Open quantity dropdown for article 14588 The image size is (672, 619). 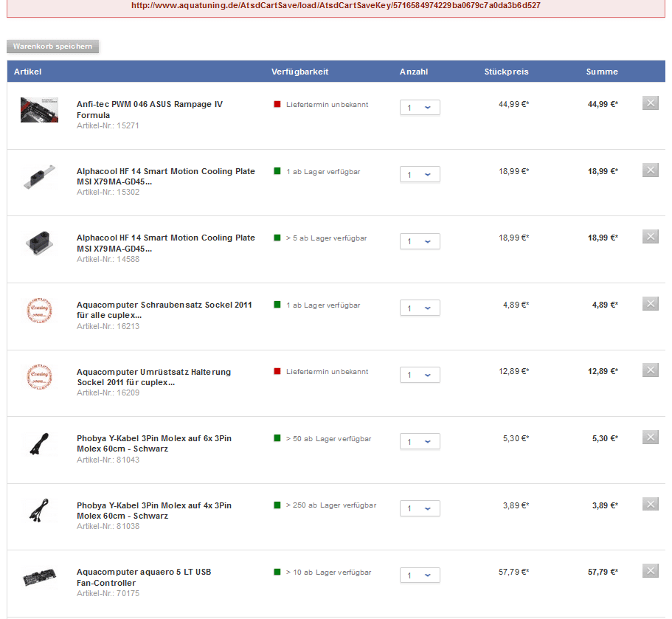coord(420,241)
